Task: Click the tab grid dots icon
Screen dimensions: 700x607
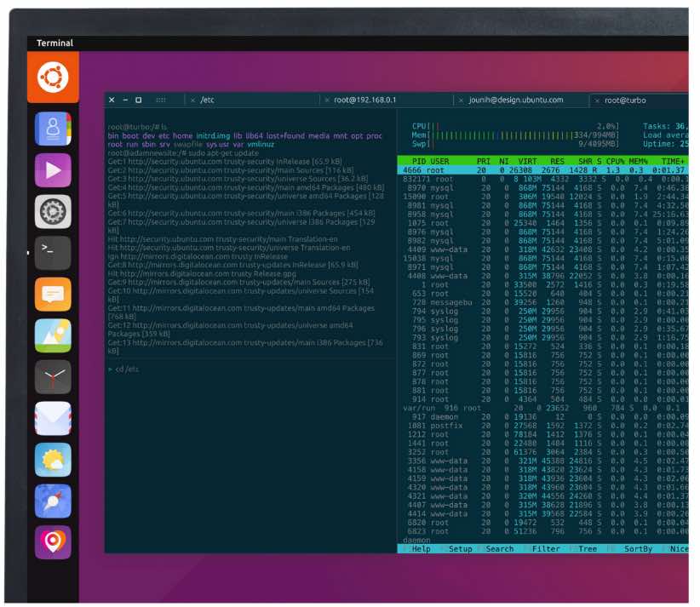Action: point(161,100)
